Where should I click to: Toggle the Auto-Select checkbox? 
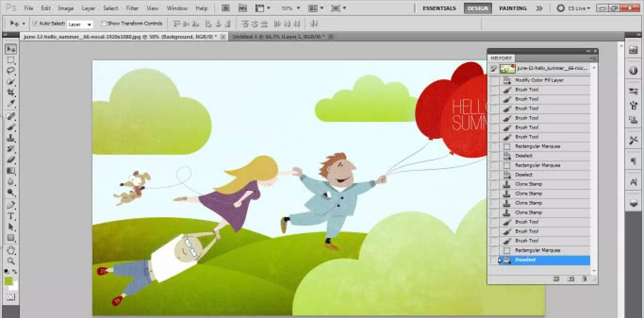coord(35,23)
